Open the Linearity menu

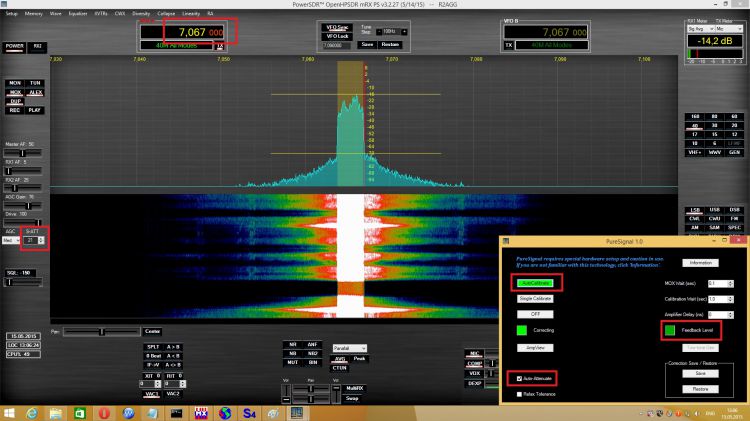(191, 13)
